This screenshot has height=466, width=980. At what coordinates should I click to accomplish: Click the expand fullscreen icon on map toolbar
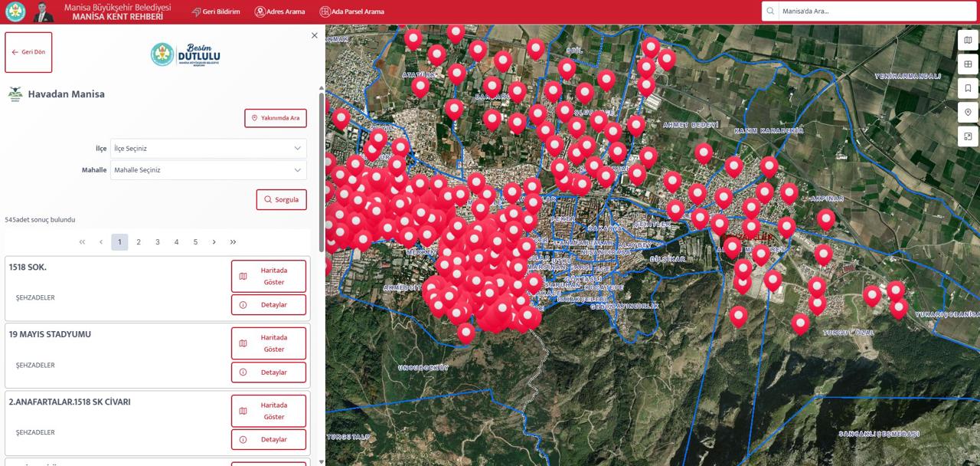point(968,136)
